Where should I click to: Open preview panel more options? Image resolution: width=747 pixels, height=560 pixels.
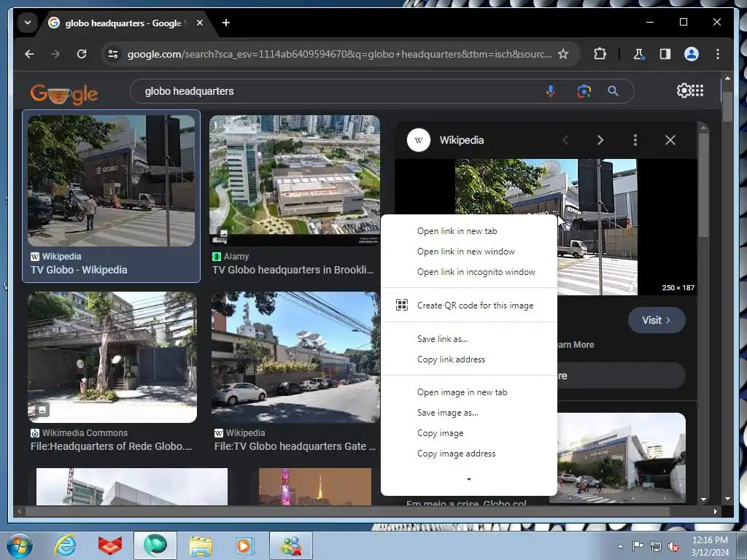(x=635, y=140)
